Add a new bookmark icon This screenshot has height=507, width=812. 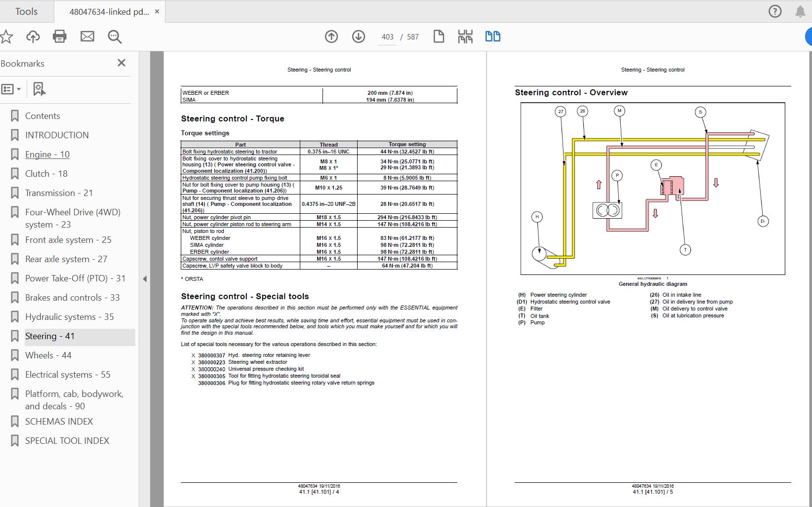click(x=39, y=89)
